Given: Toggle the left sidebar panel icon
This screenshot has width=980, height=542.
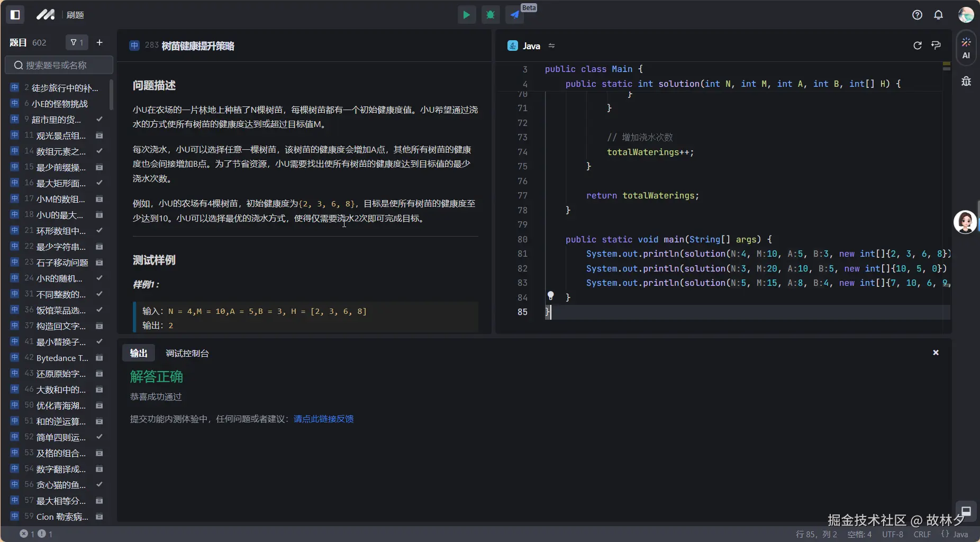Looking at the screenshot, I should [x=15, y=15].
